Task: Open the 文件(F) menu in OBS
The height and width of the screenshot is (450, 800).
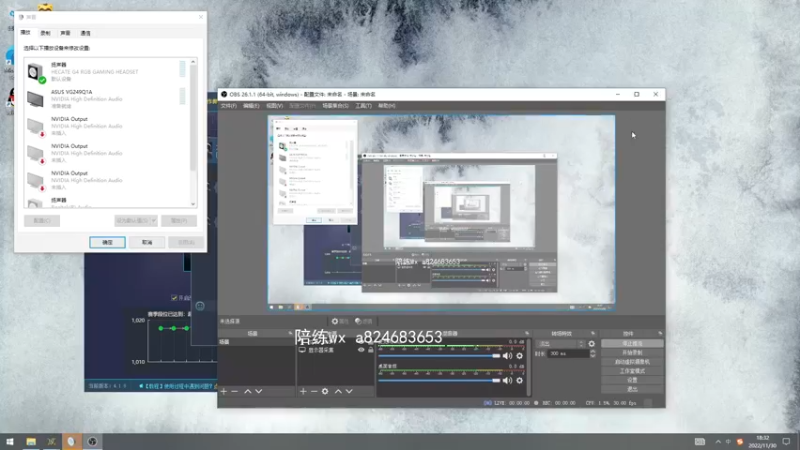Action: coord(229,106)
